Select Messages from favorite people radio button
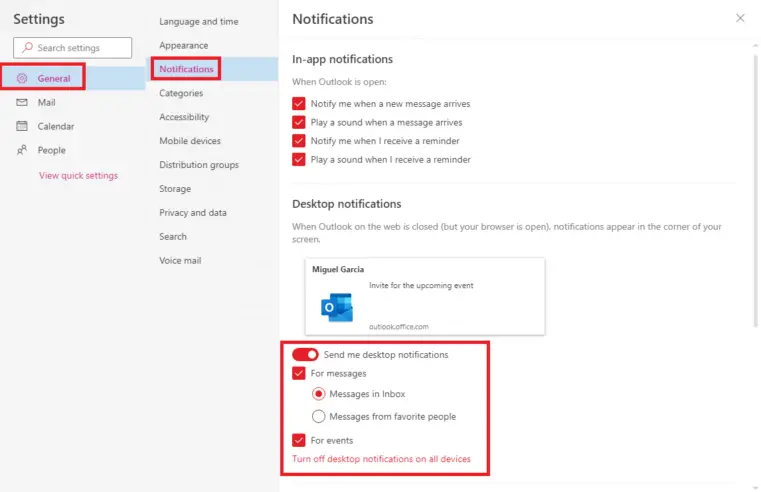This screenshot has height=492, width=761. click(318, 416)
